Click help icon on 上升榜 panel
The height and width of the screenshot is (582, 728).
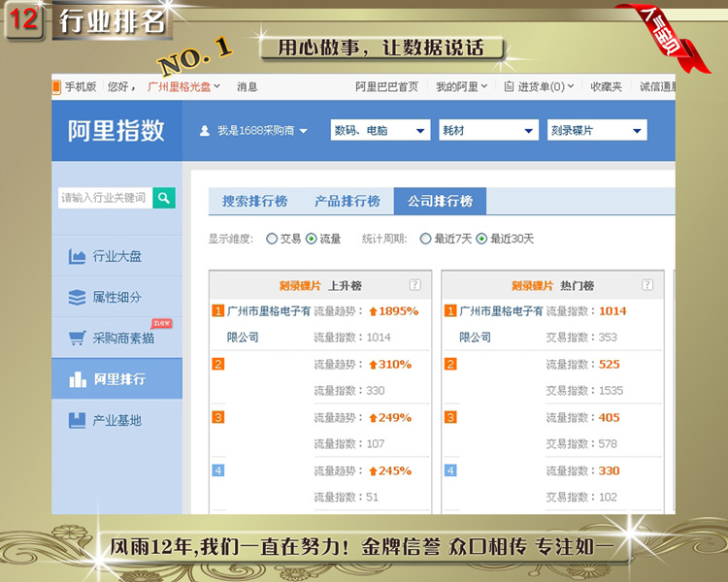pos(414,285)
